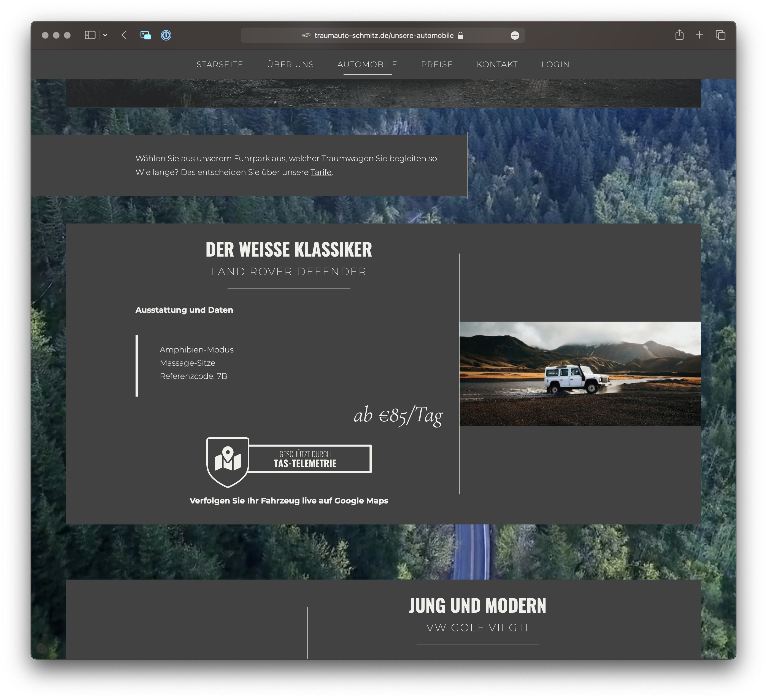Screen dimensions: 767x700
Task: Click the screen sharing toolbar icon
Action: pos(145,35)
